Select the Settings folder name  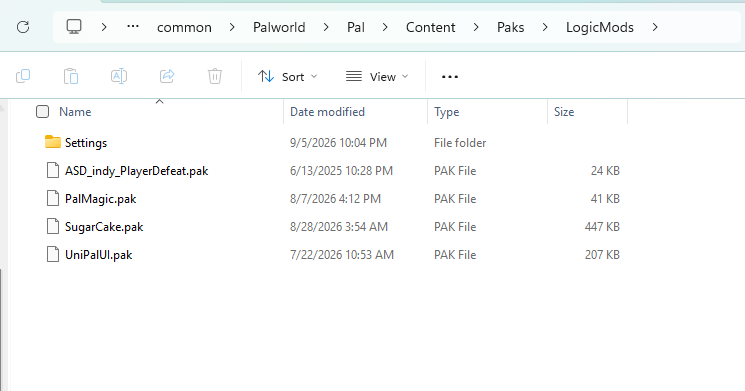click(86, 143)
